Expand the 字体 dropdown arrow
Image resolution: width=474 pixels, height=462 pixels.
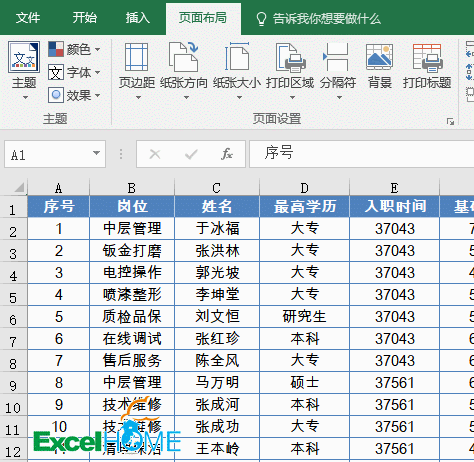pyautogui.click(x=97, y=72)
